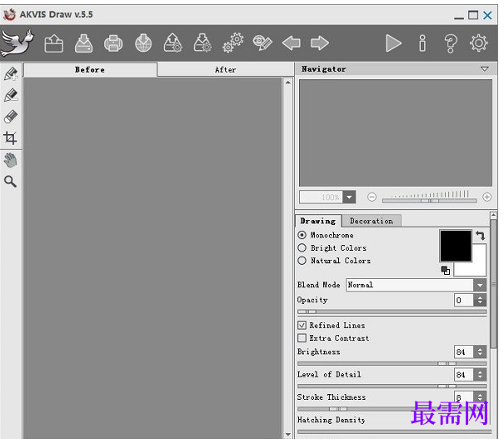Show program info

click(422, 43)
